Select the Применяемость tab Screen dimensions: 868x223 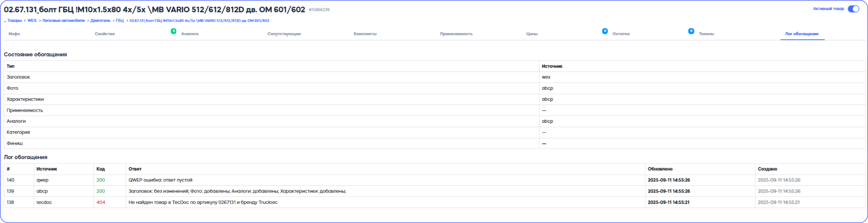(456, 34)
